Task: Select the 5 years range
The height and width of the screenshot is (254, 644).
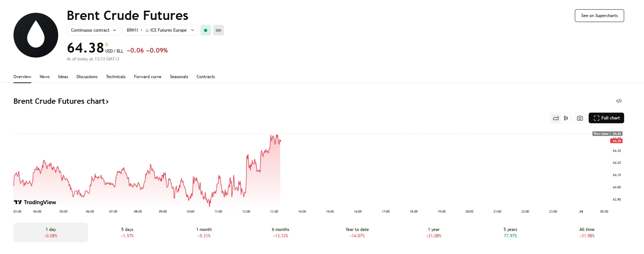Action: pyautogui.click(x=510, y=232)
